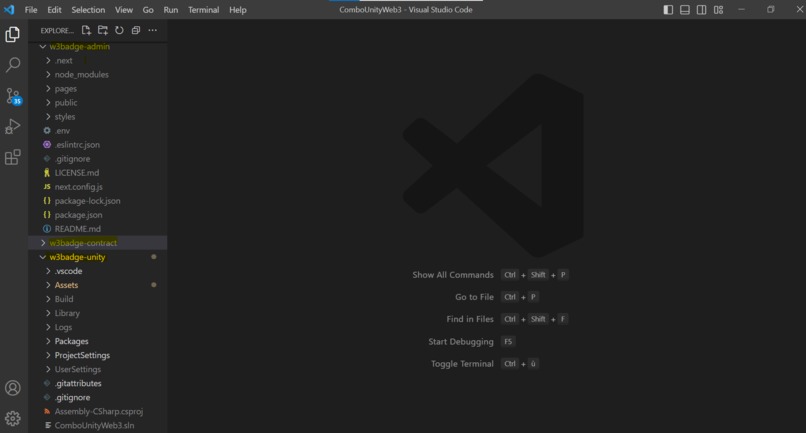
Task: Click the New Folder icon in Explorer
Action: click(x=103, y=30)
